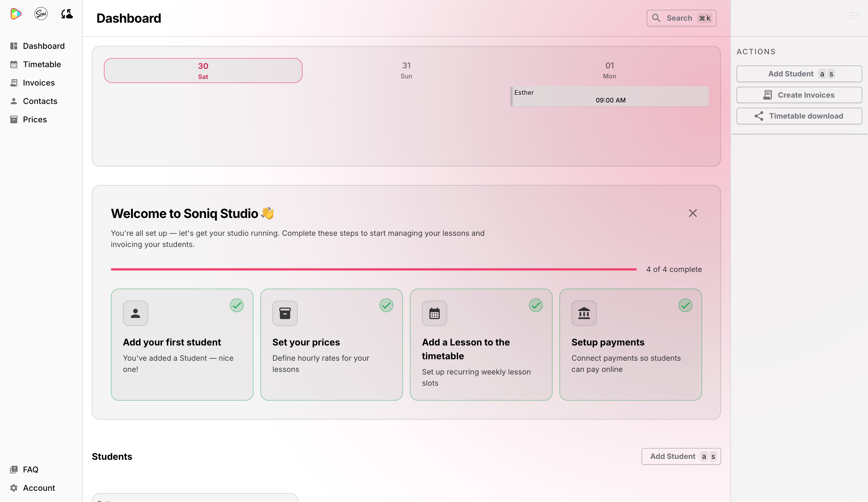Click the Create Invoices button
Screen dimensions: 868x502
click(799, 95)
